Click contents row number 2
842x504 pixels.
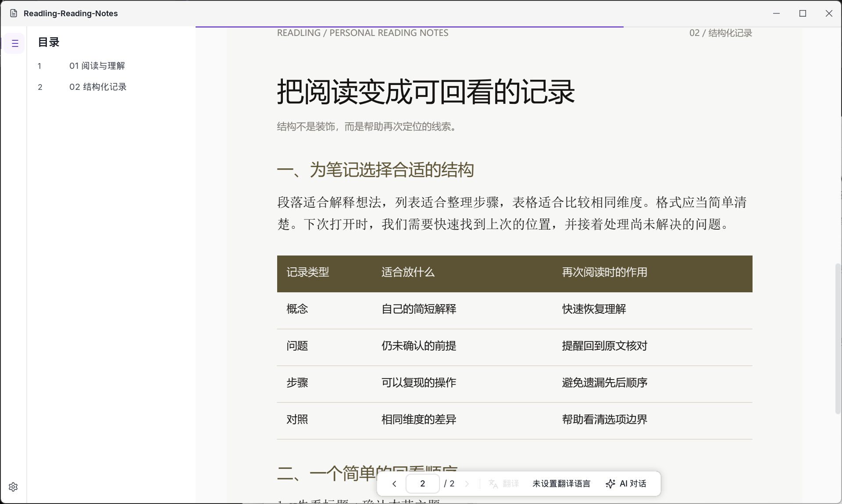pos(40,87)
